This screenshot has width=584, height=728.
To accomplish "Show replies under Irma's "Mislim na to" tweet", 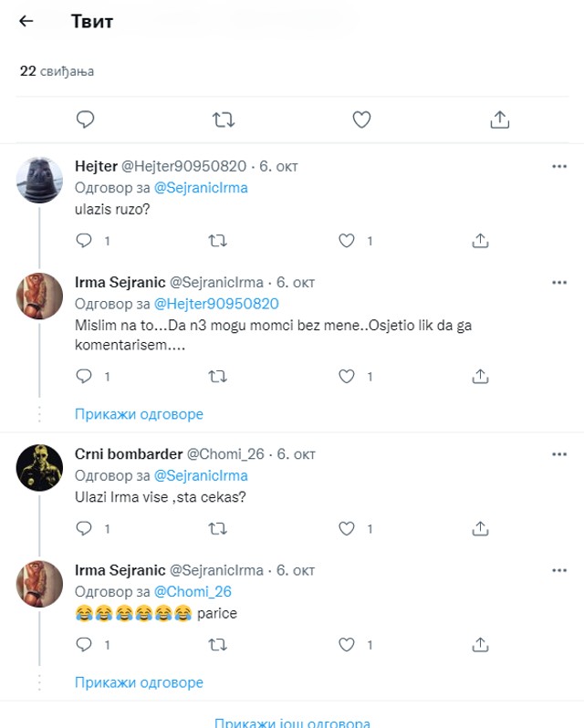I will 139,414.
